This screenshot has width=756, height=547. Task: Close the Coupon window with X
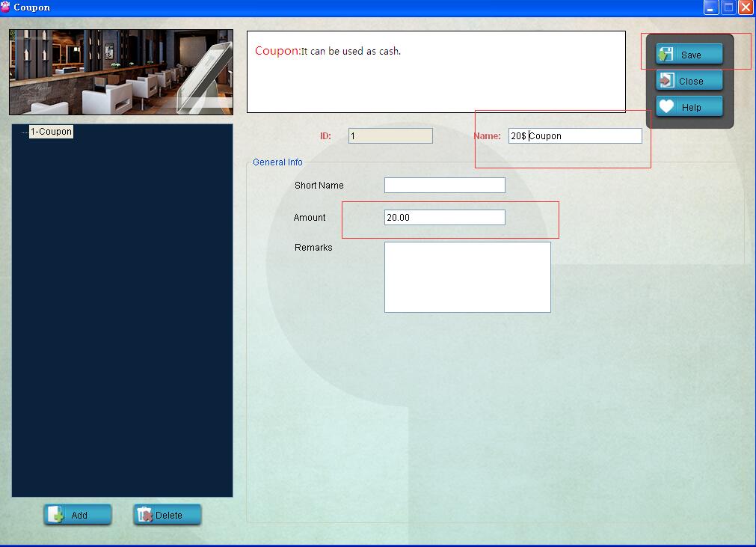pos(746,7)
